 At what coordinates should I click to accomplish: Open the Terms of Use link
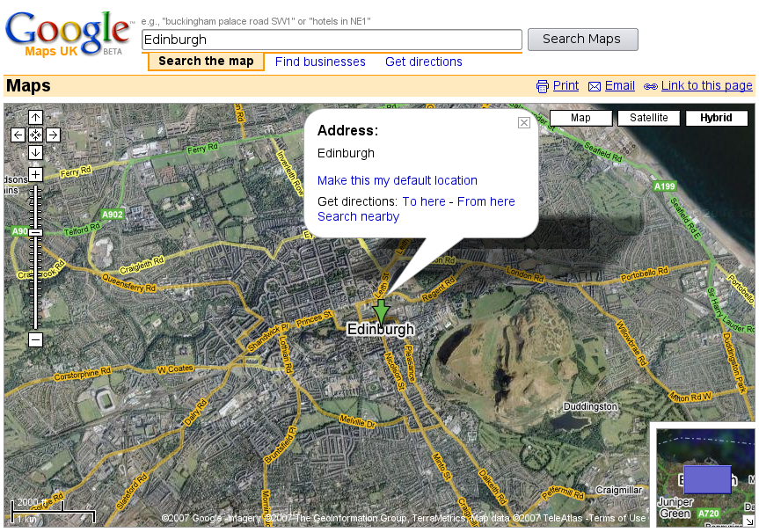[618, 518]
